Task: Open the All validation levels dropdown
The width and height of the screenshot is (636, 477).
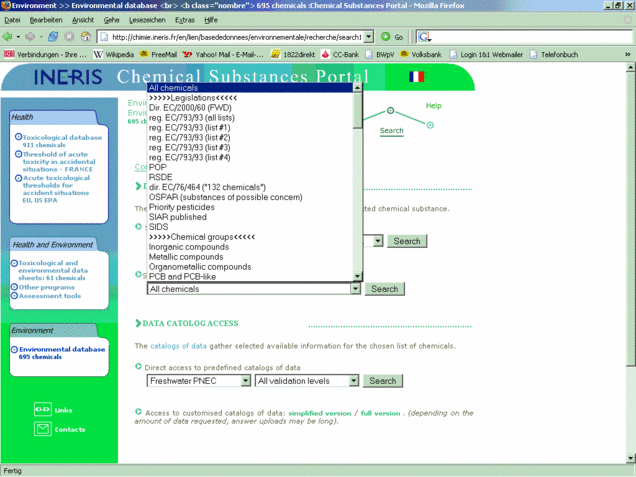Action: pyautogui.click(x=354, y=380)
